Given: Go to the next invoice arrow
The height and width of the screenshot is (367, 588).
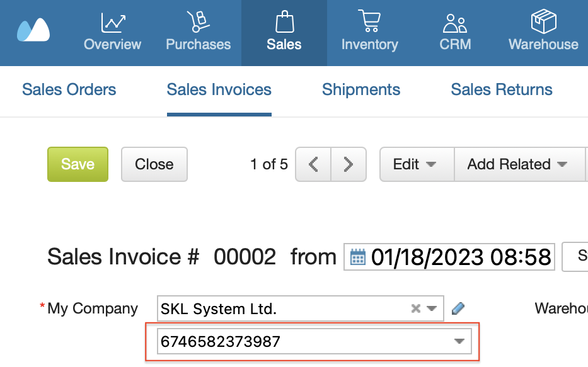Looking at the screenshot, I should [349, 164].
